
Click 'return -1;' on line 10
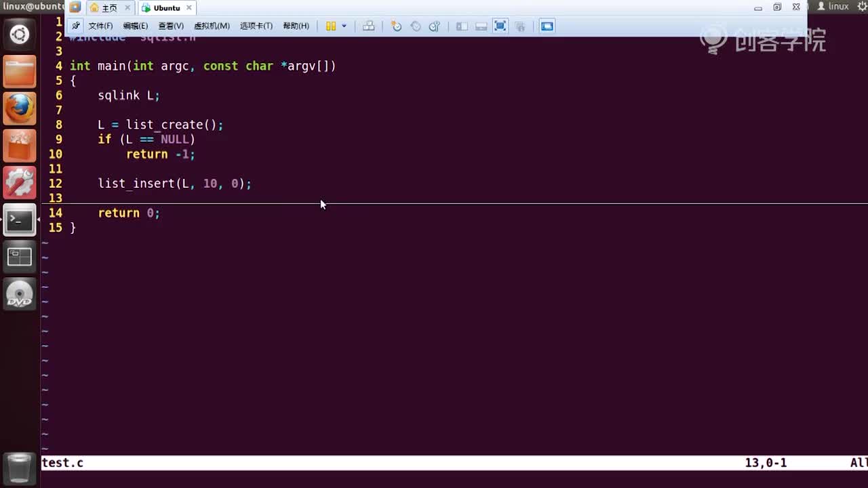tap(161, 155)
